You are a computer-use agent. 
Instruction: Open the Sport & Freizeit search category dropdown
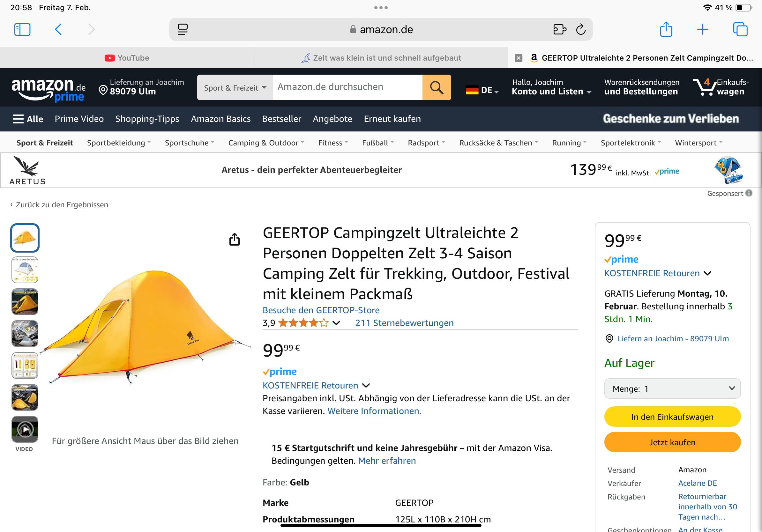pyautogui.click(x=235, y=88)
